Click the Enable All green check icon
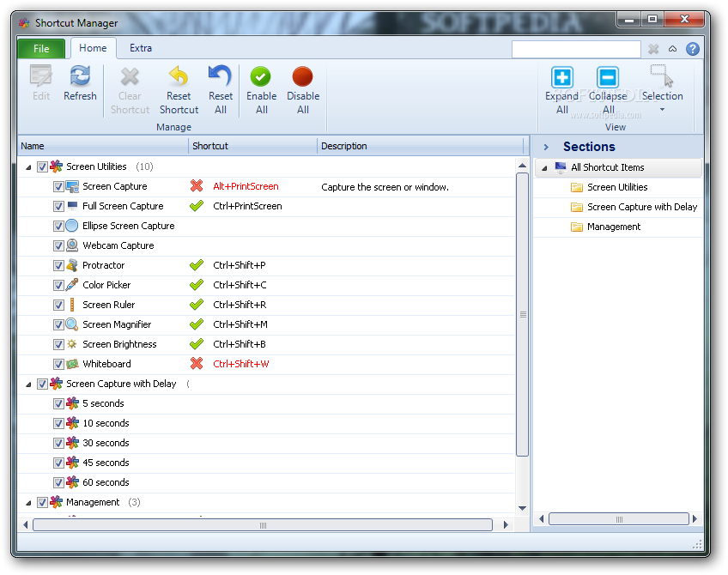The height and width of the screenshot is (575, 728). coord(261,76)
